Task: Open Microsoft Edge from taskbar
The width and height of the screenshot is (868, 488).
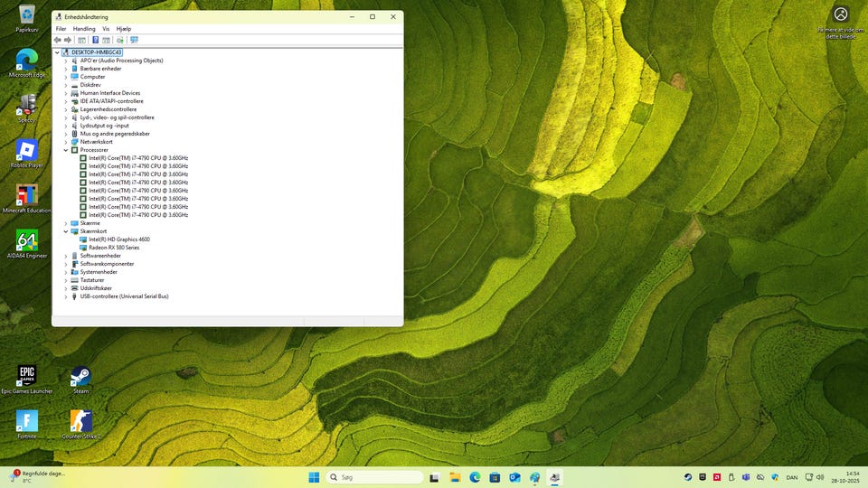Action: [x=475, y=477]
